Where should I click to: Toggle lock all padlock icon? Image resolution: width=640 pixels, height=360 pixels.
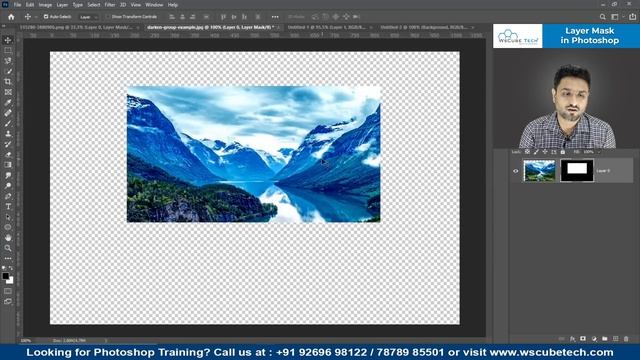562,152
